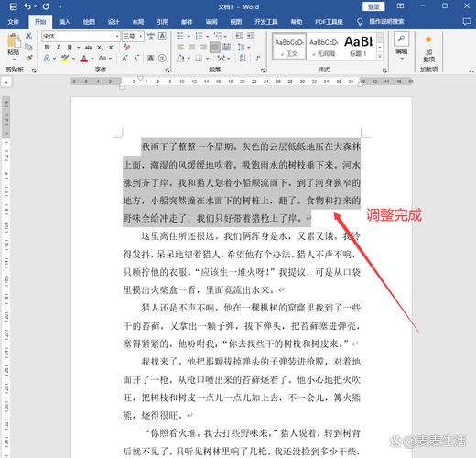This screenshot has width=476, height=458.
Task: Apply the yellow text highlight color
Action: (65, 58)
